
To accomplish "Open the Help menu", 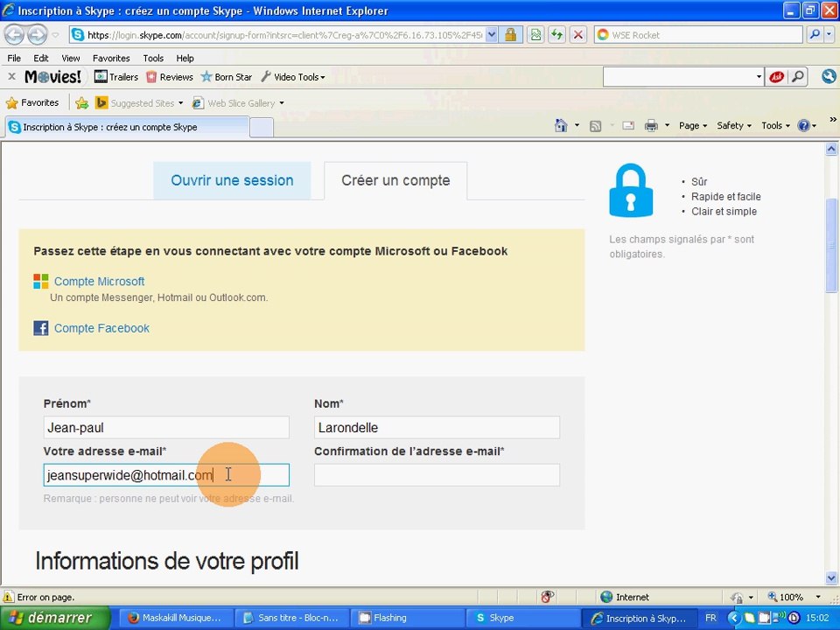I will [x=185, y=58].
